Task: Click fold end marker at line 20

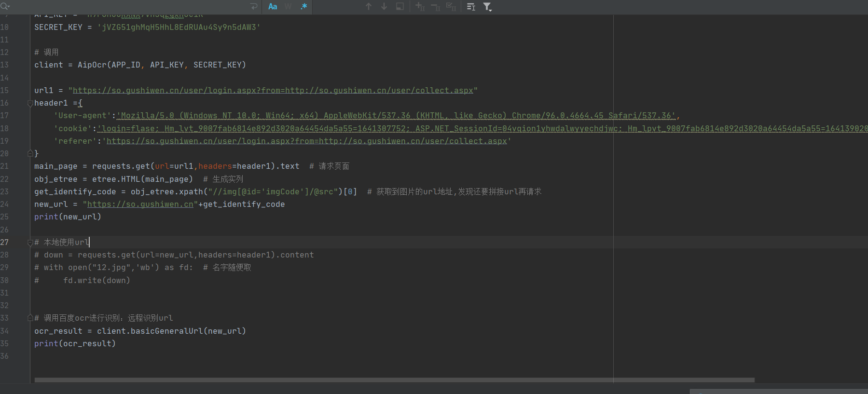Action: 30,153
